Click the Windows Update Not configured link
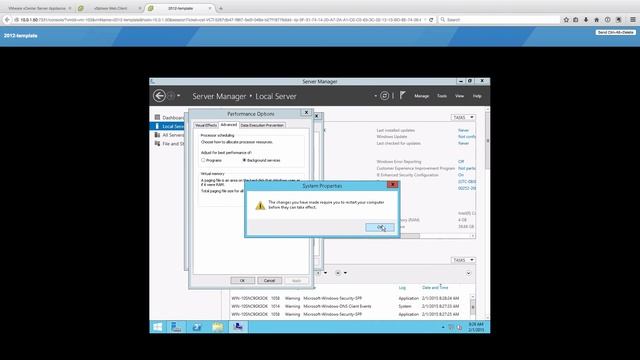The width and height of the screenshot is (640, 360). 467,137
